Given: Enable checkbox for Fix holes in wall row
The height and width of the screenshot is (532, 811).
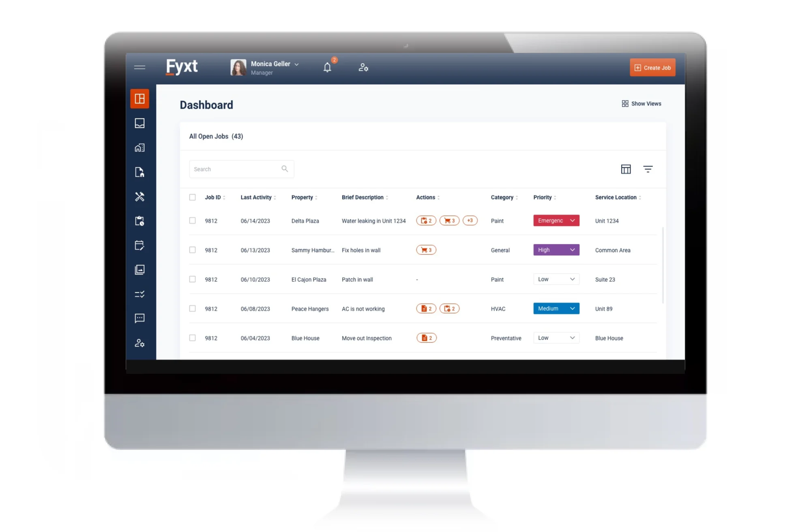Looking at the screenshot, I should (x=192, y=249).
